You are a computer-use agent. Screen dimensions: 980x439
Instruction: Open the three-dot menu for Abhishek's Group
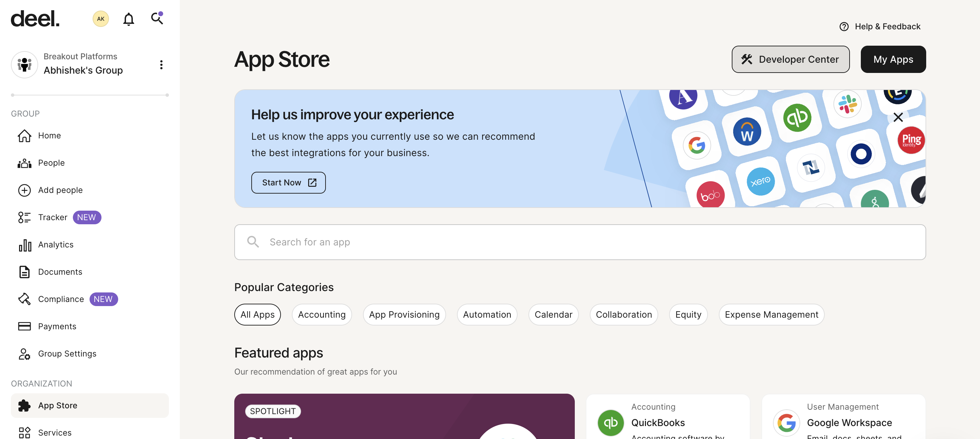[161, 64]
